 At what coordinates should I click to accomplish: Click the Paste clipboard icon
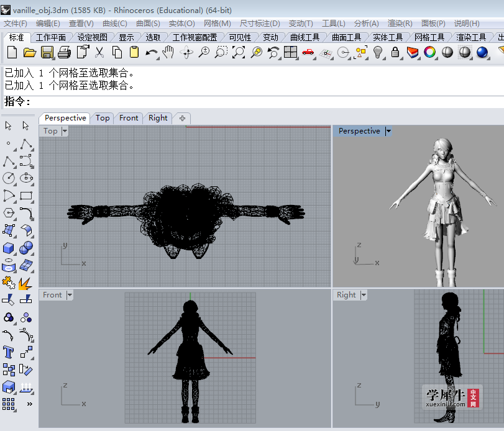tap(134, 52)
